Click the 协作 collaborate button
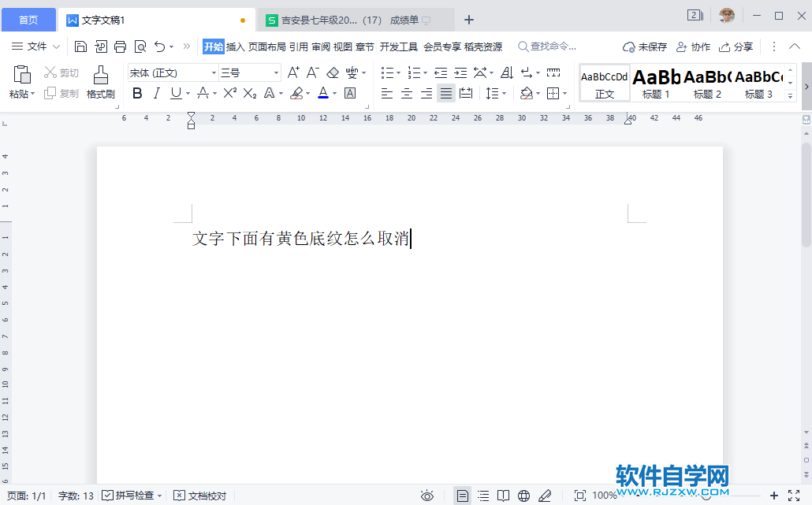This screenshot has height=505, width=812. click(x=694, y=46)
